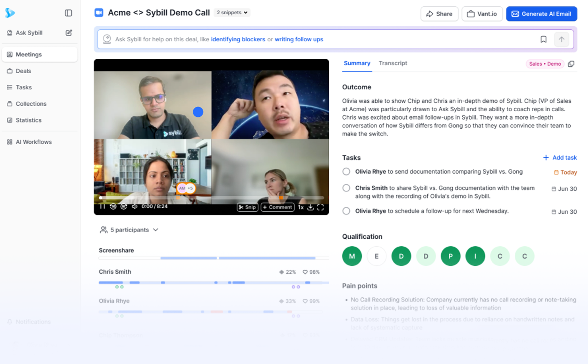The height and width of the screenshot is (364, 588).
Task: Click Jun 30 date on follow-up task
Action: pyautogui.click(x=564, y=212)
